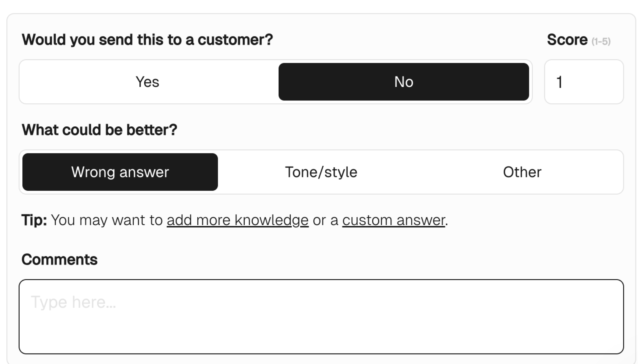Click the score value 1

[x=559, y=82]
